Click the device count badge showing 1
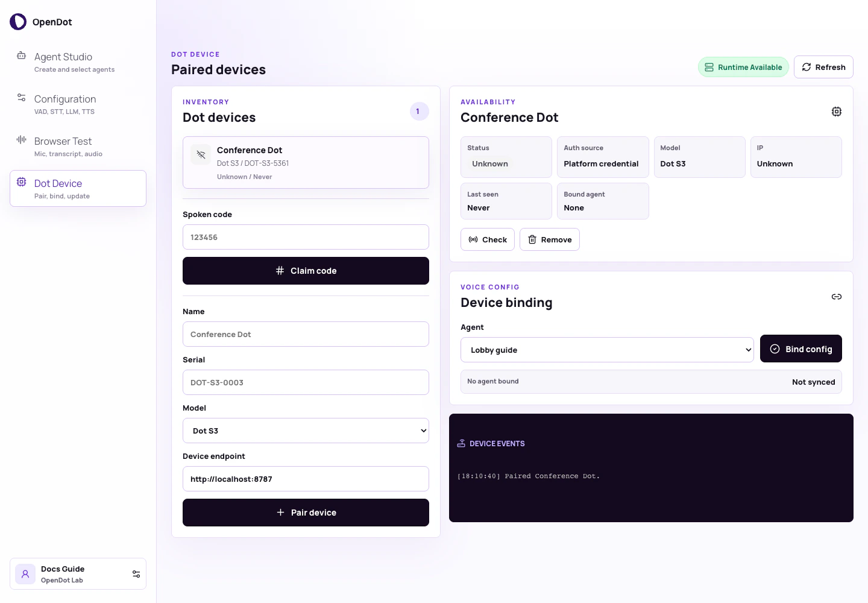The height and width of the screenshot is (603, 868). click(x=419, y=112)
